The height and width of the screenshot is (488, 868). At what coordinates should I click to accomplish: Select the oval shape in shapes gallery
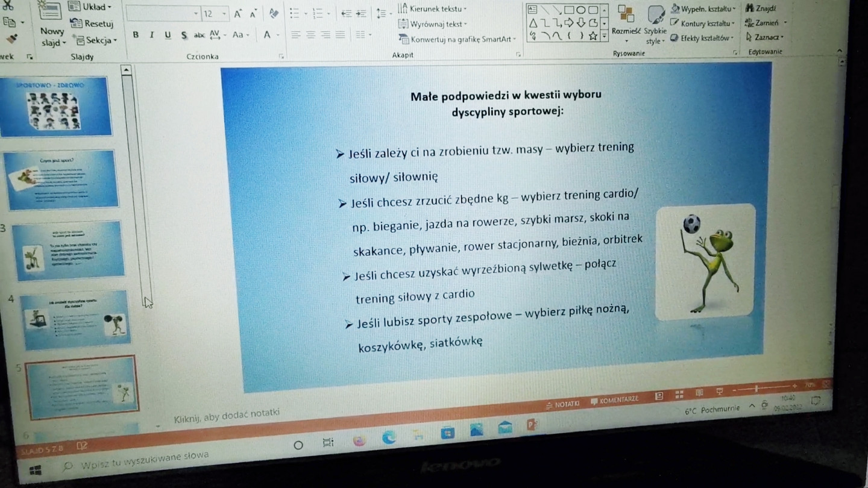coord(580,10)
